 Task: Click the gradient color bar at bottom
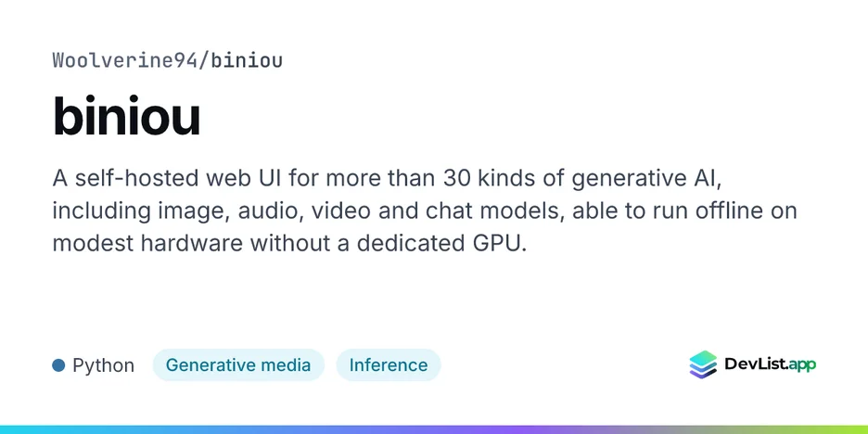(x=434, y=429)
